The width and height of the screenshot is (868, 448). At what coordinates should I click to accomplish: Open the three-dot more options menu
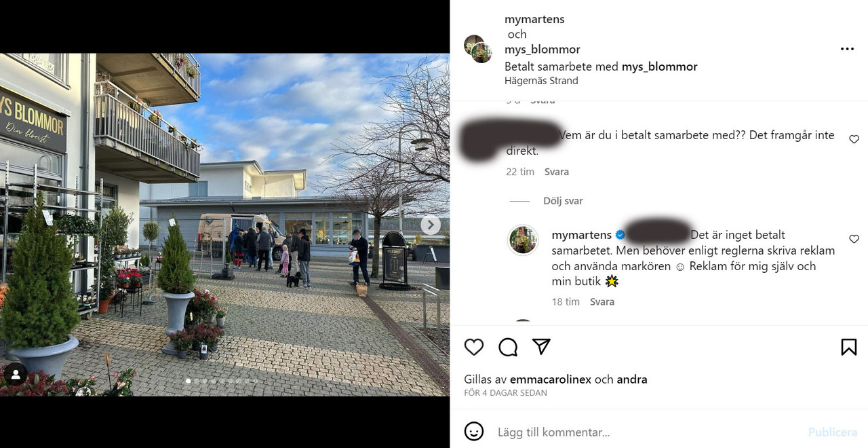(x=847, y=49)
